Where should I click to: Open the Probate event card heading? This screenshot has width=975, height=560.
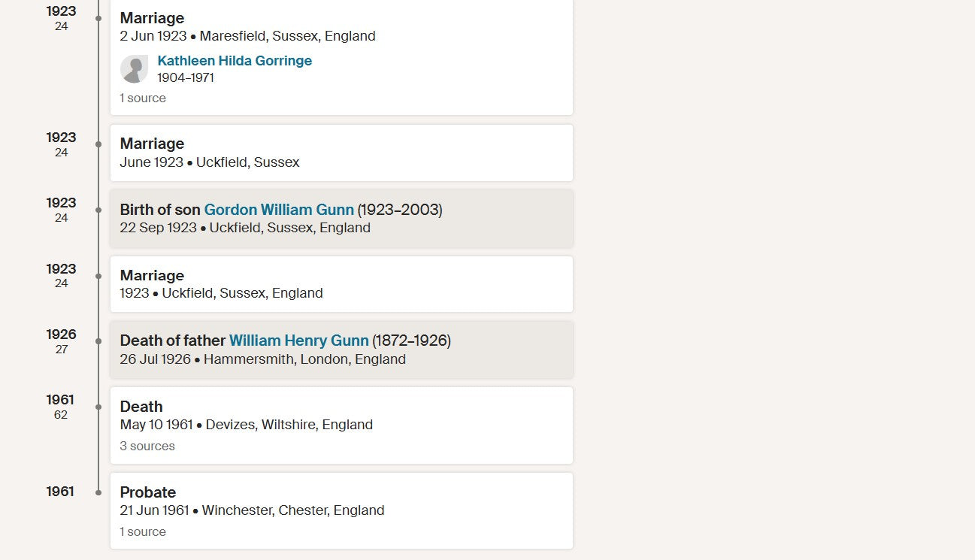coord(148,492)
